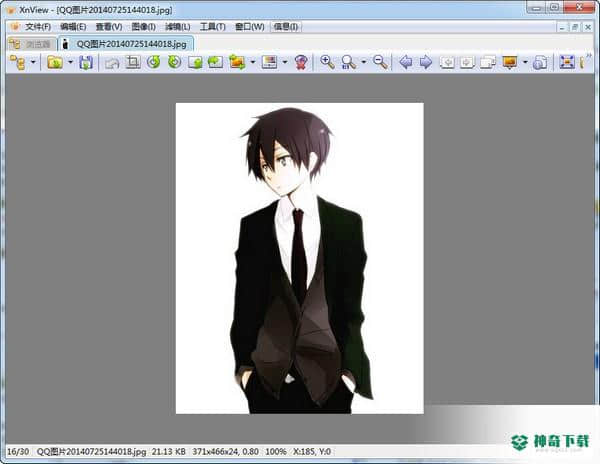Click the XnView icon in menu bar
The image size is (600, 464).
15,26
